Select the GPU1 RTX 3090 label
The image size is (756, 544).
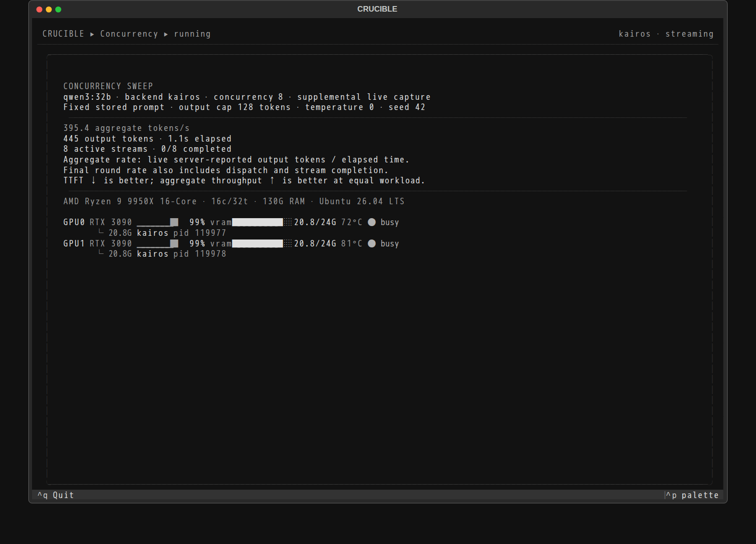[x=97, y=244]
